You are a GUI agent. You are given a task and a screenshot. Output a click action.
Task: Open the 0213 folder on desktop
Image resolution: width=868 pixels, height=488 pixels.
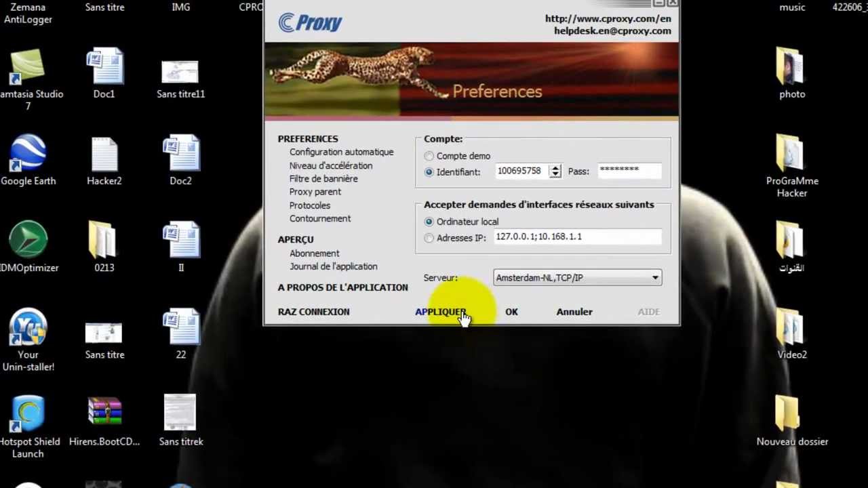pos(102,240)
